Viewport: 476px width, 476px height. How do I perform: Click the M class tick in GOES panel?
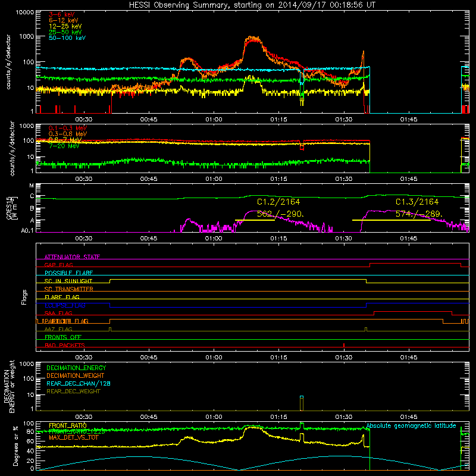[32, 186]
